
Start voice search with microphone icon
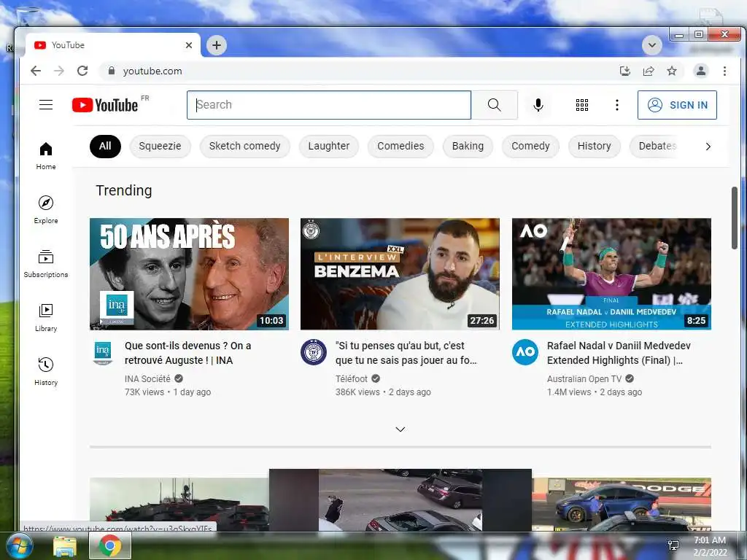click(x=538, y=105)
